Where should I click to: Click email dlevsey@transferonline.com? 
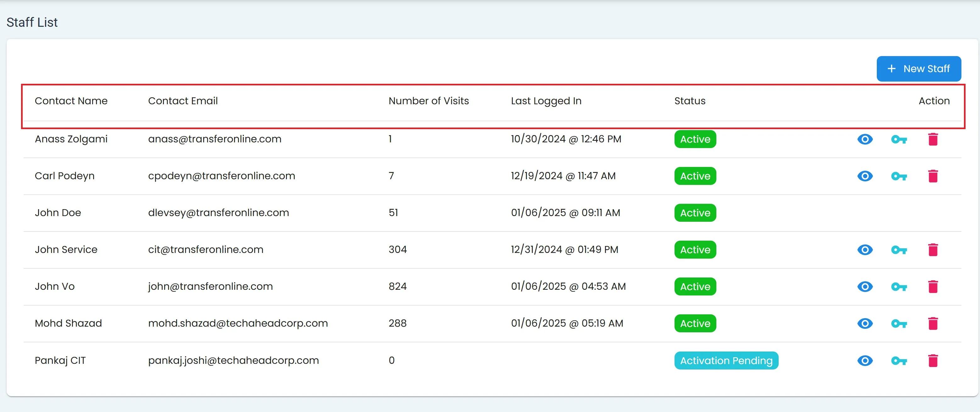tap(218, 213)
